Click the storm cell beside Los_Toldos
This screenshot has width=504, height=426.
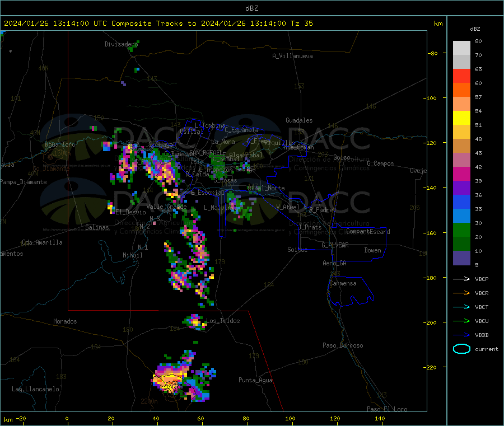(x=194, y=322)
